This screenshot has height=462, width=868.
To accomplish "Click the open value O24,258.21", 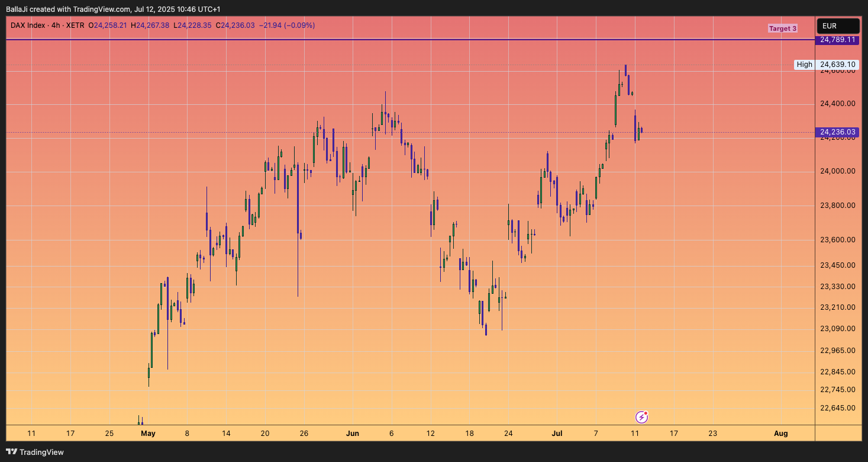I will [108, 25].
